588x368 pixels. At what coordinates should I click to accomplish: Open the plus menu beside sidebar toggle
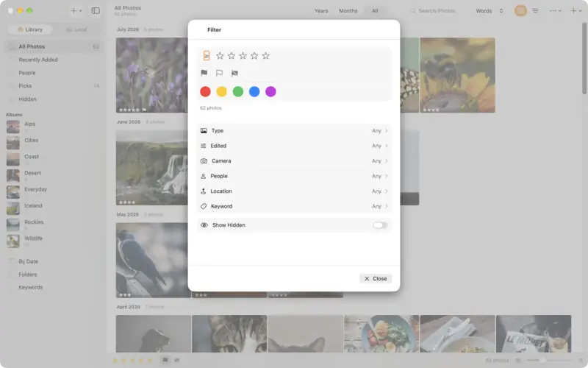pos(76,11)
